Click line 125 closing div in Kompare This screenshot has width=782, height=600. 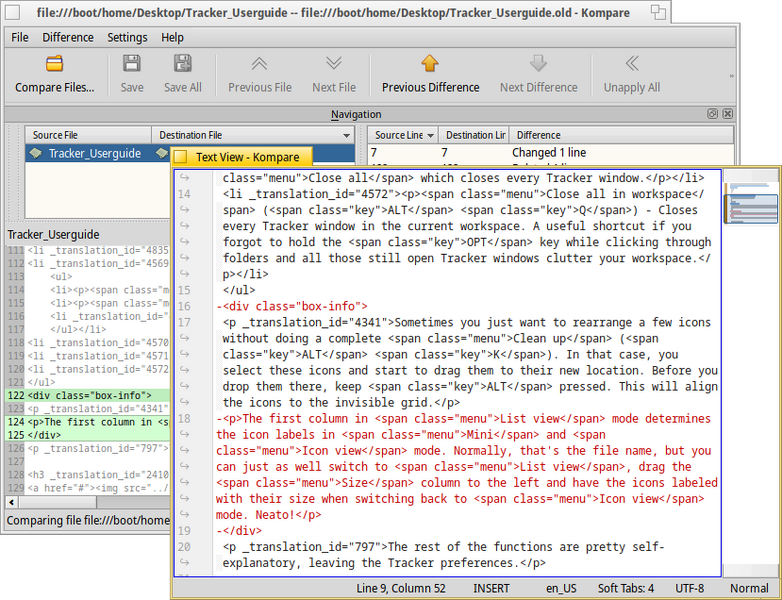click(x=88, y=435)
